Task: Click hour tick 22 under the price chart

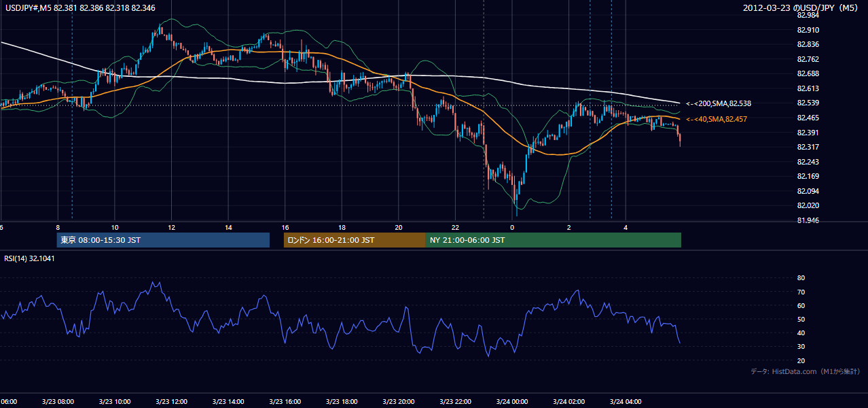Action: [x=456, y=227]
